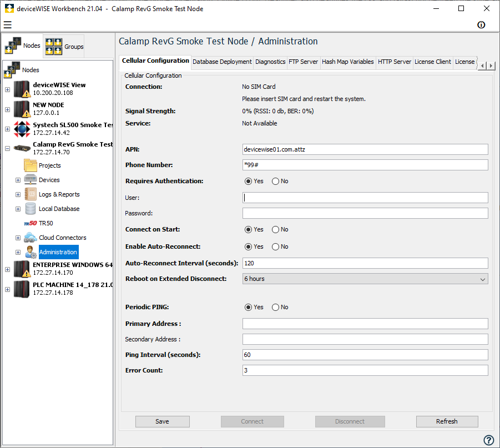Save the cellular configuration

(162, 421)
